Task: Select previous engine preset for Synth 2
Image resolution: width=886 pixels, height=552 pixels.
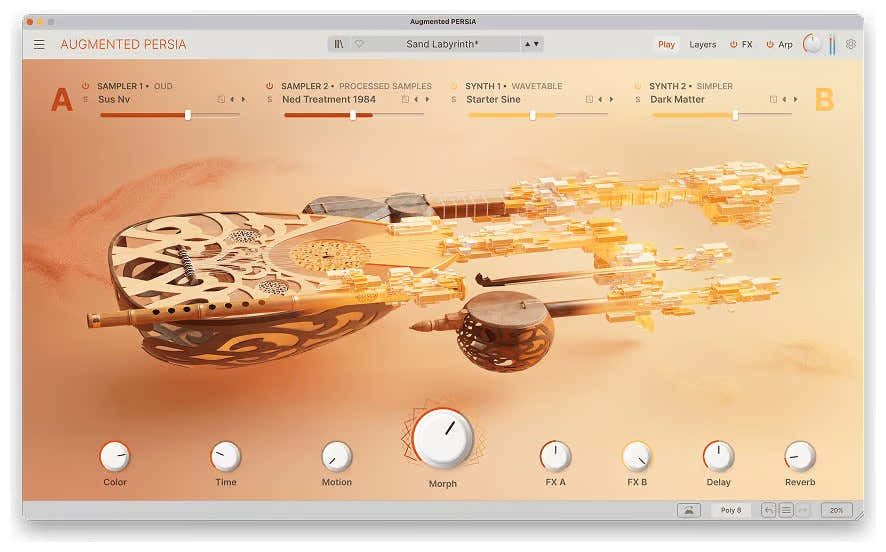Action: click(x=784, y=99)
